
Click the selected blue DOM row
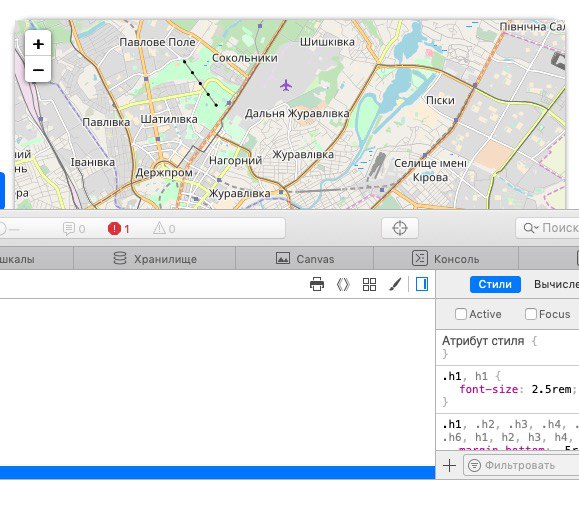pyautogui.click(x=217, y=472)
